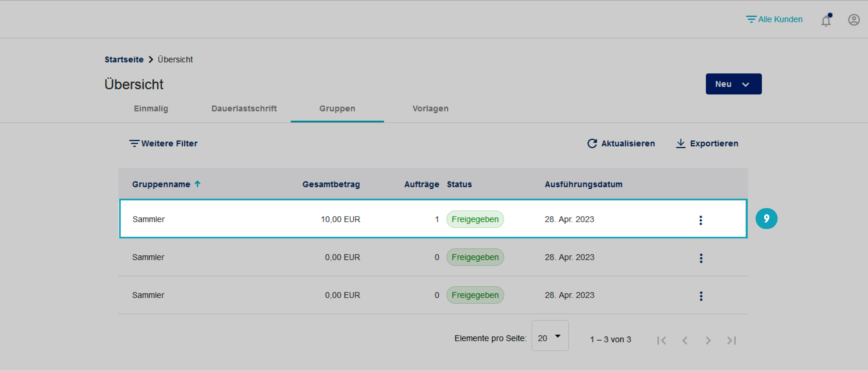Open the 10,00 EUR row's three-dot menu
868x371 pixels.
700,220
